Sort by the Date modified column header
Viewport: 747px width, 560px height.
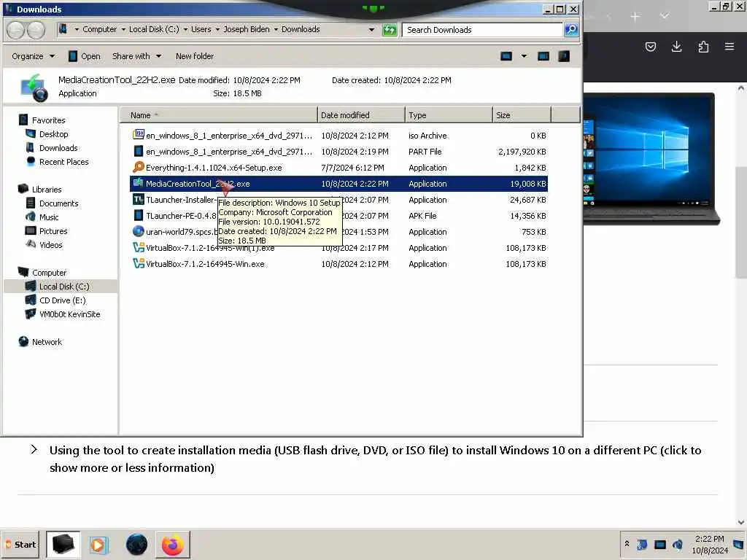tap(361, 115)
